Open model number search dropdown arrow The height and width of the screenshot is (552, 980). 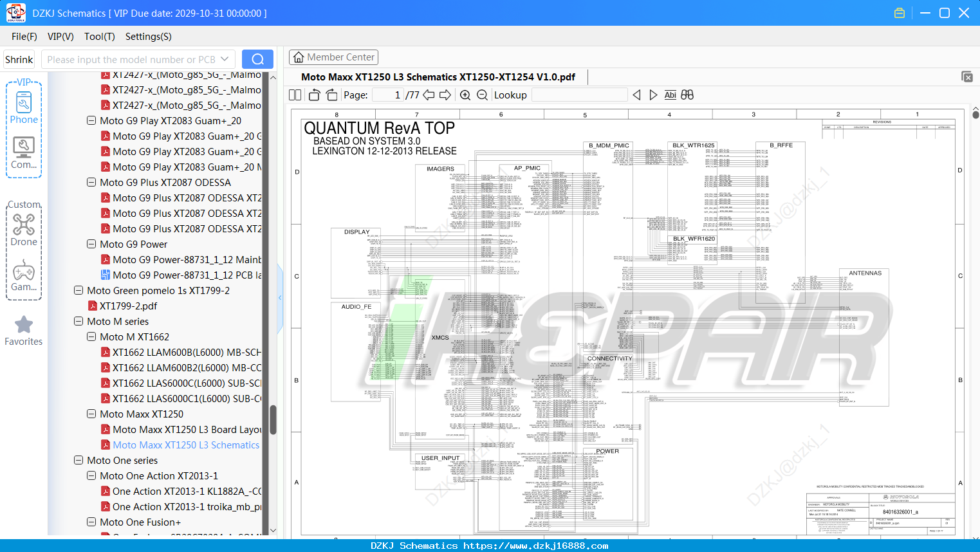click(x=225, y=59)
